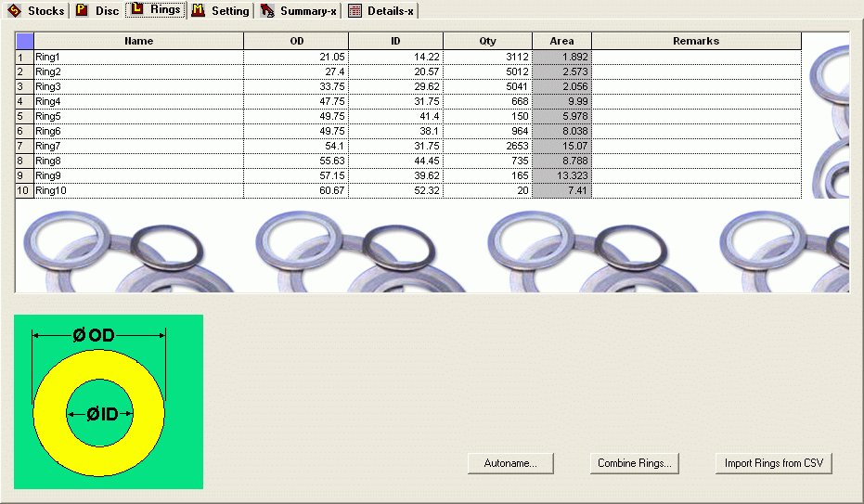Switch to the Disc tab
The width and height of the screenshot is (864, 504).
click(x=97, y=10)
